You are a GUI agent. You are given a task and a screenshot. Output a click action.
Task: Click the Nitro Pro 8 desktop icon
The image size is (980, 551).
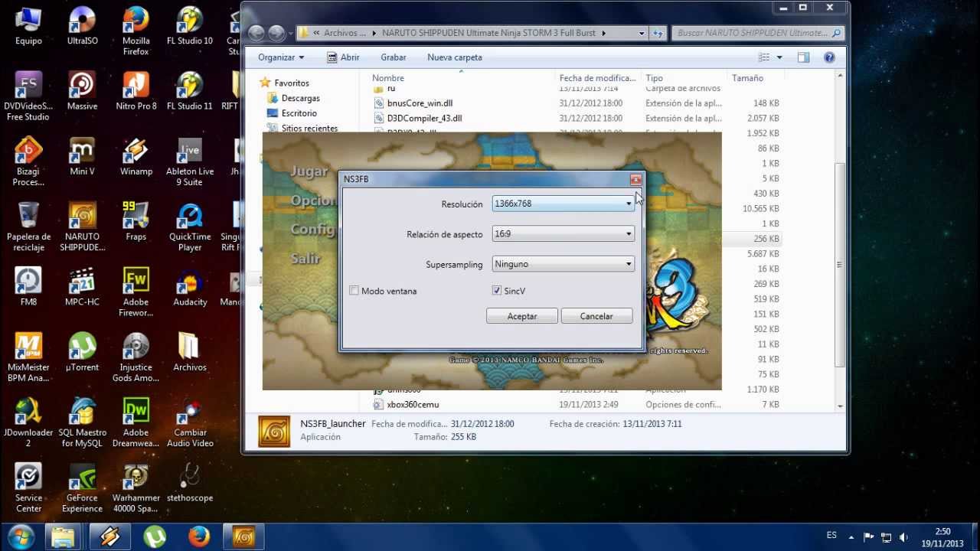(x=136, y=91)
